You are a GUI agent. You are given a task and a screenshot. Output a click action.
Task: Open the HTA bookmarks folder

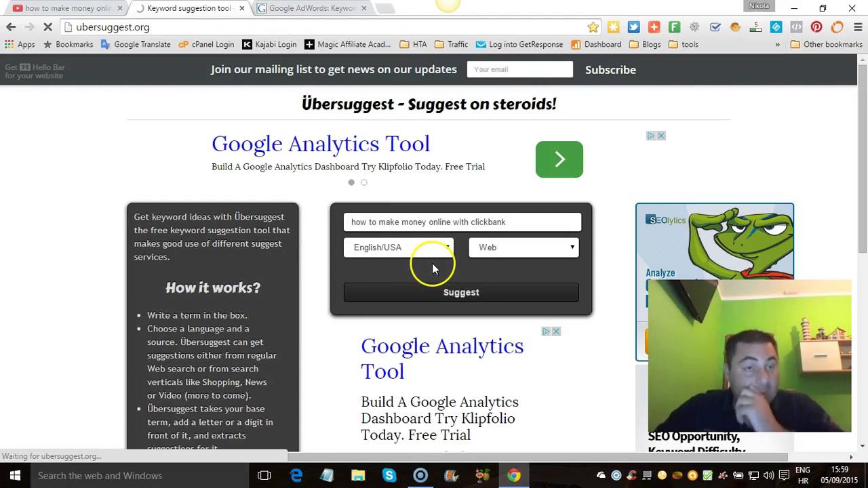(414, 44)
